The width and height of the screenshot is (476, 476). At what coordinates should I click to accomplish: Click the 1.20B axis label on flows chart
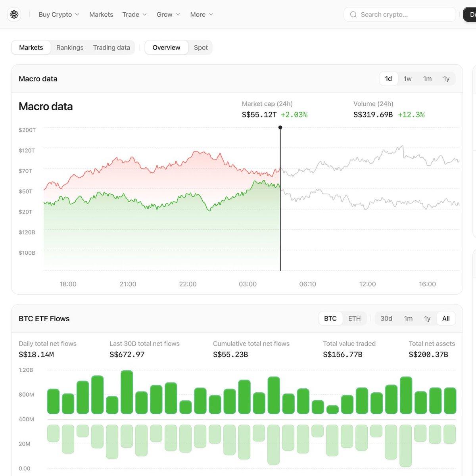pos(26,370)
